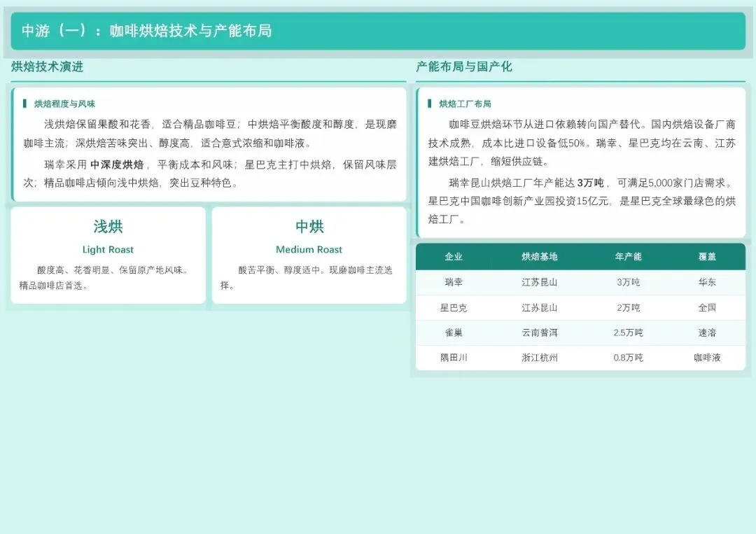The height and width of the screenshot is (534, 756).
Task: Click the subheading '烘焙工厂布局'
Action: pos(465,104)
